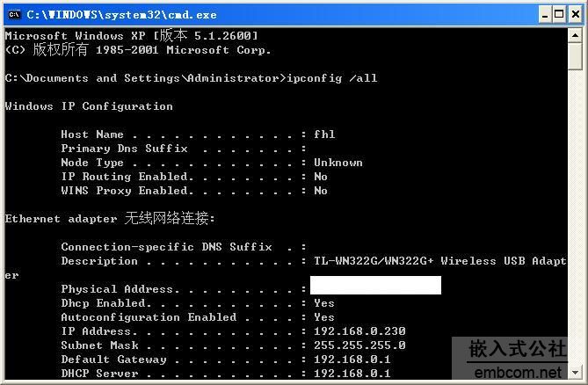This screenshot has width=588, height=385.
Task: Minimize the cmd.exe window
Action: pos(545,15)
